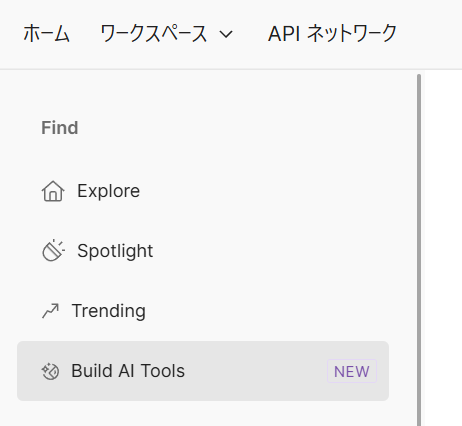Click the Spotlight lamp icon
The image size is (462, 426).
53,250
